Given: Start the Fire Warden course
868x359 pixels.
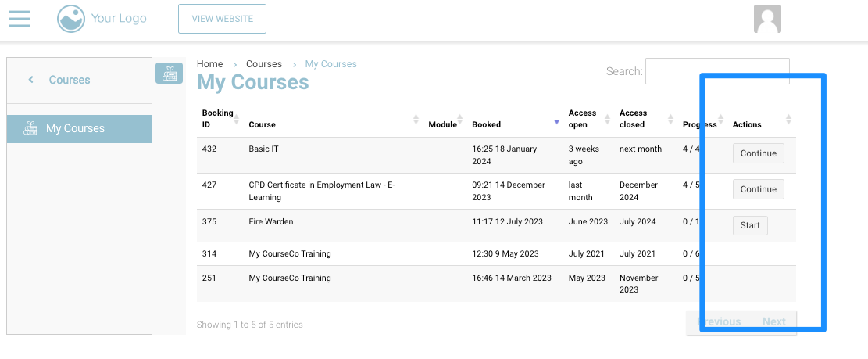Looking at the screenshot, I should click(750, 226).
